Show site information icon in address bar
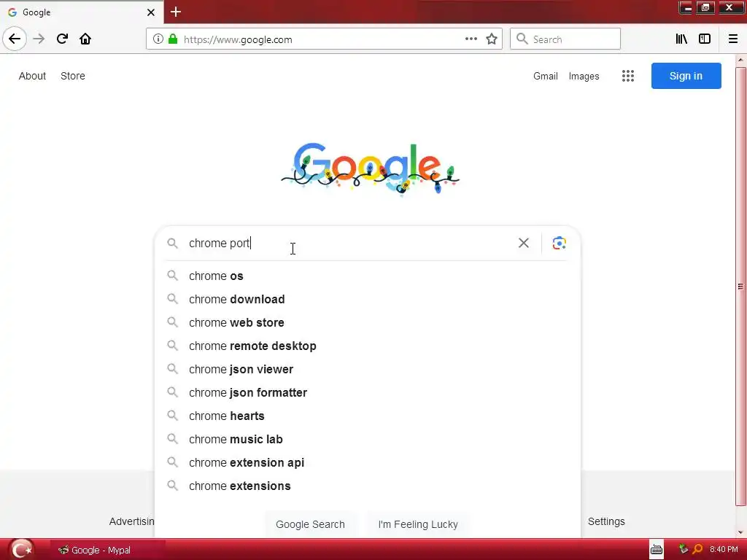Viewport: 747px width, 560px height. click(x=158, y=39)
